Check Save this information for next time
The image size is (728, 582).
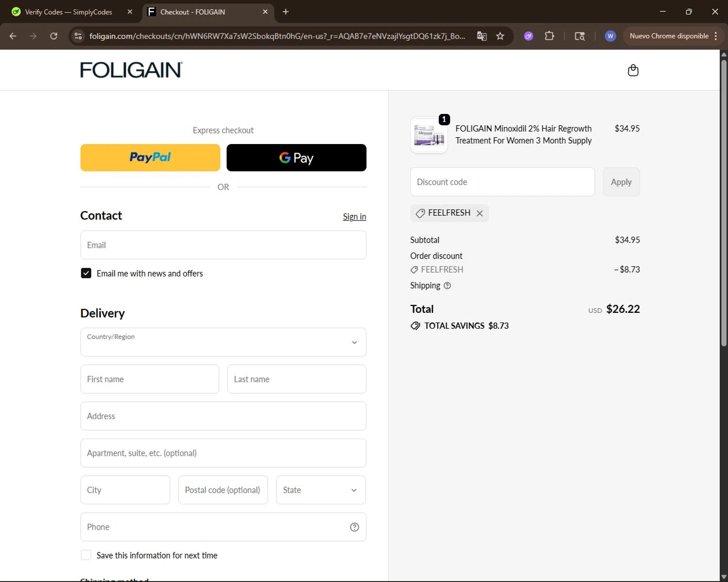pos(86,555)
